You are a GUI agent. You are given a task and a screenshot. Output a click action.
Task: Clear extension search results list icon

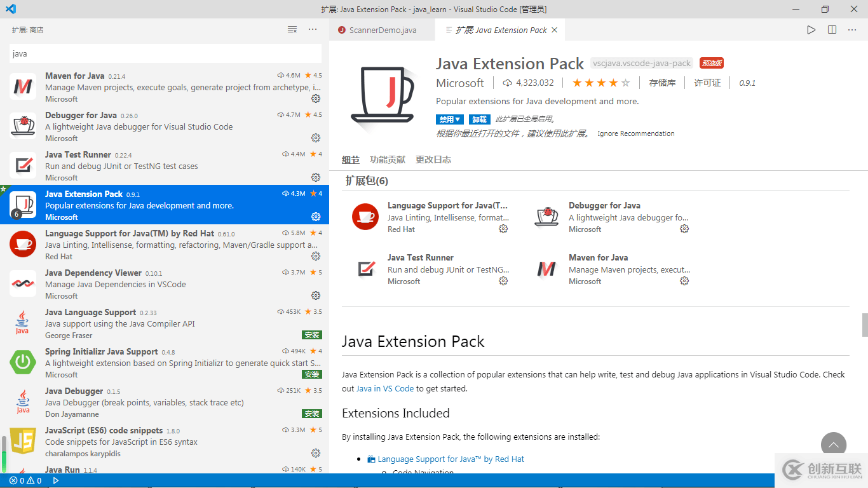[x=292, y=29]
